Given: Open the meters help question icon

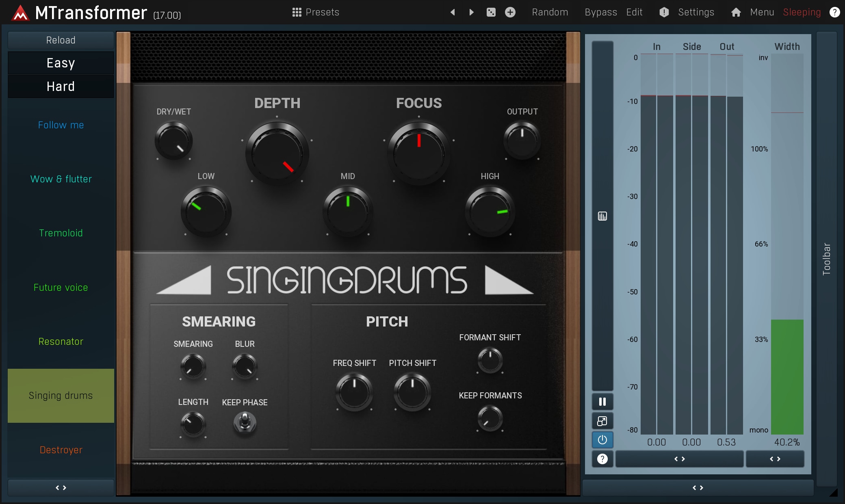Looking at the screenshot, I should [x=602, y=459].
